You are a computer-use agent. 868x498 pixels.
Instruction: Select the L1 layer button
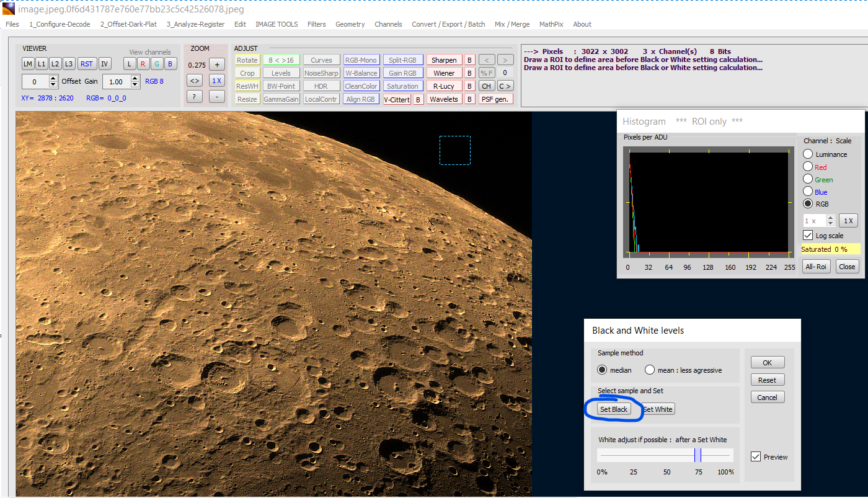[x=42, y=64]
